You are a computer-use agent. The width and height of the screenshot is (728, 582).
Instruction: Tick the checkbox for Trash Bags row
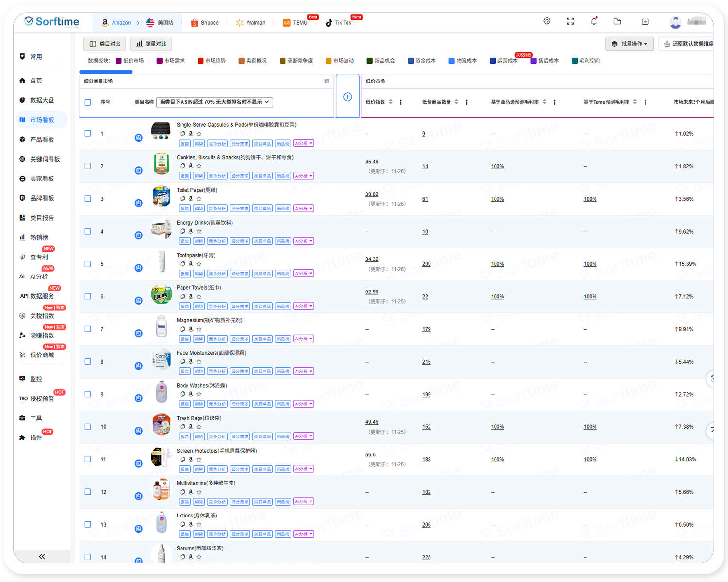click(88, 427)
